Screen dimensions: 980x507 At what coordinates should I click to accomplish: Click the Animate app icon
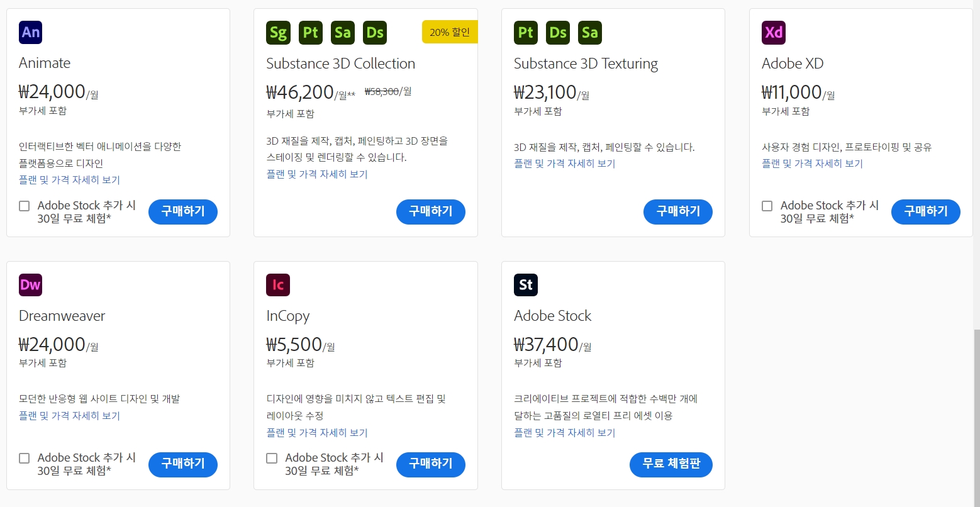pos(30,32)
